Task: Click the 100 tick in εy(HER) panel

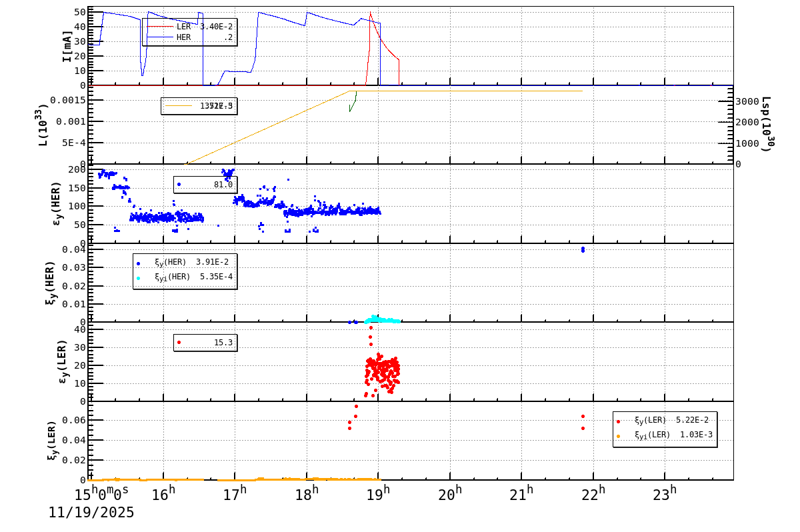Action: 77,206
